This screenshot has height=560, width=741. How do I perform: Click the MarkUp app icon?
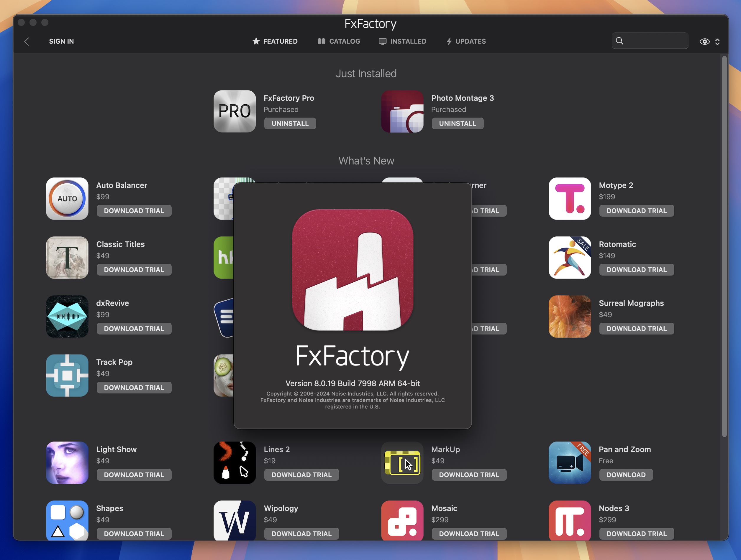402,463
